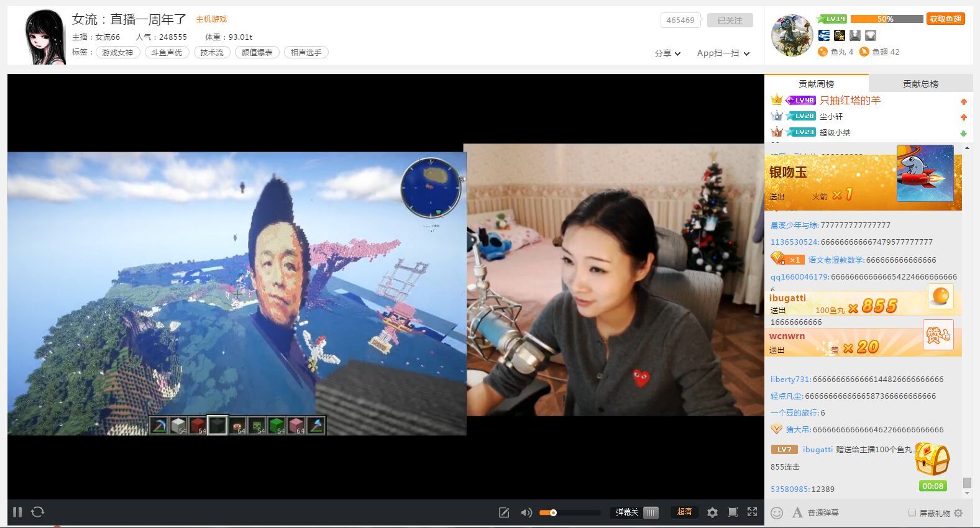The width and height of the screenshot is (980, 528).
Task: Select the 技术流 tag
Action: (x=212, y=52)
